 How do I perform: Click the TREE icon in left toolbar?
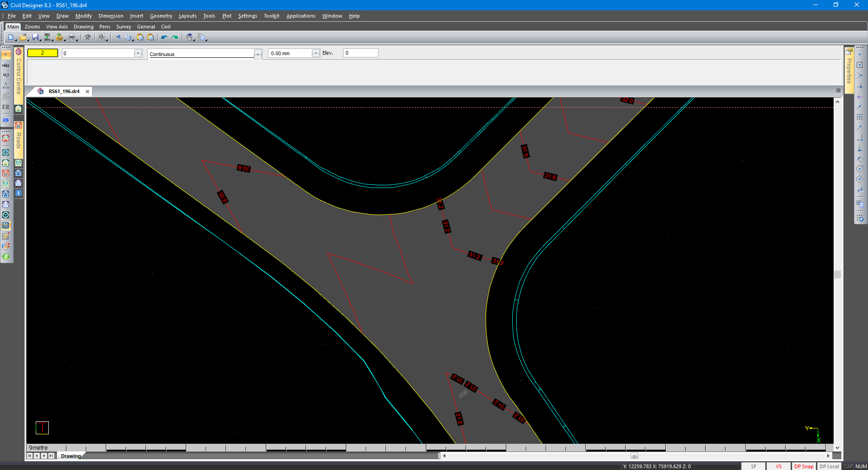pos(6,66)
